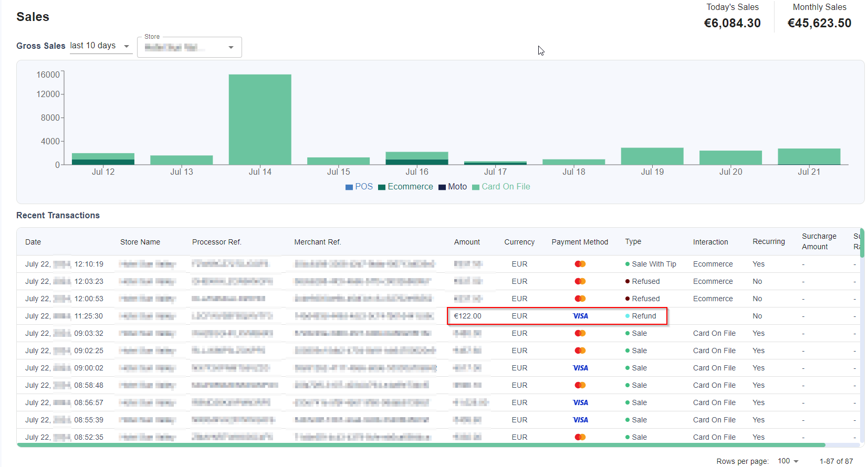The height and width of the screenshot is (467, 868).
Task: Click the Visa icon in the 09:00:02 row
Action: tap(580, 368)
